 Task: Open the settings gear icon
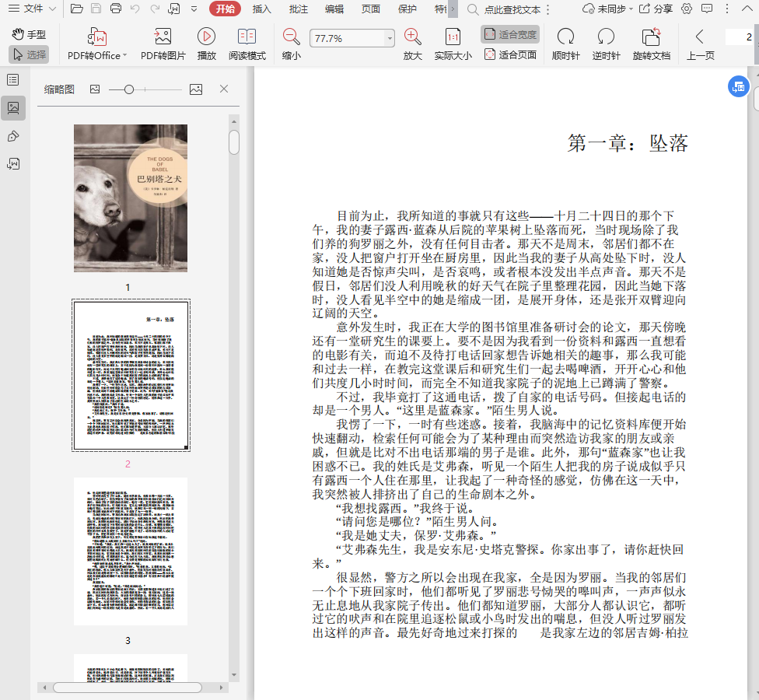click(x=687, y=9)
